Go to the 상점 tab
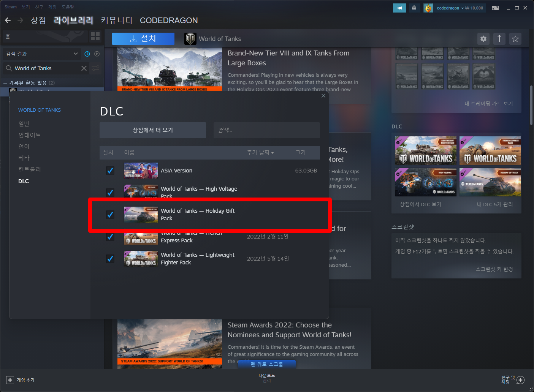This screenshot has height=392, width=534. [x=38, y=21]
